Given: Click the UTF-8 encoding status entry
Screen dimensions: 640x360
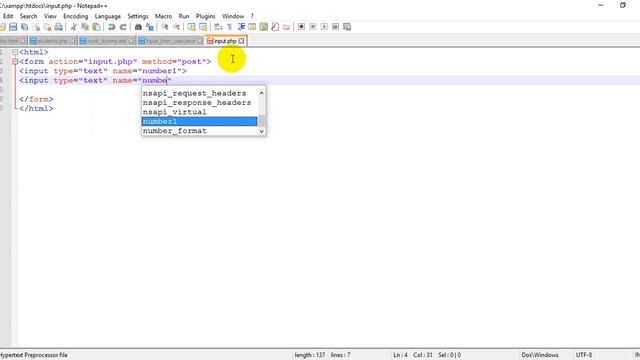Looking at the screenshot, I should (x=584, y=355).
